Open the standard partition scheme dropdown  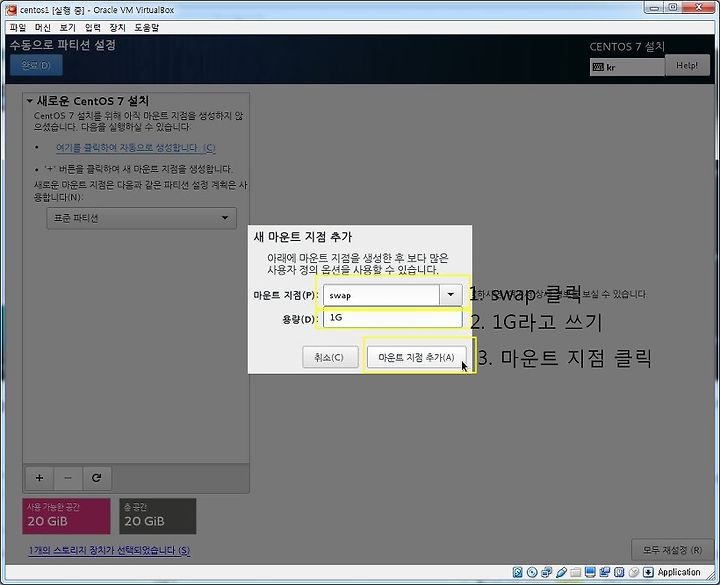coord(141,218)
